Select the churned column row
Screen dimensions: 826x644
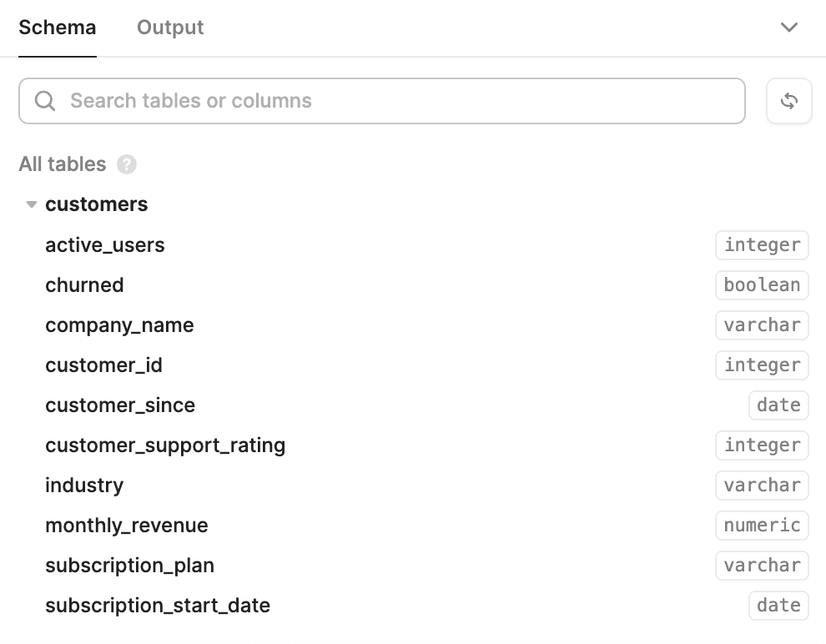click(84, 284)
